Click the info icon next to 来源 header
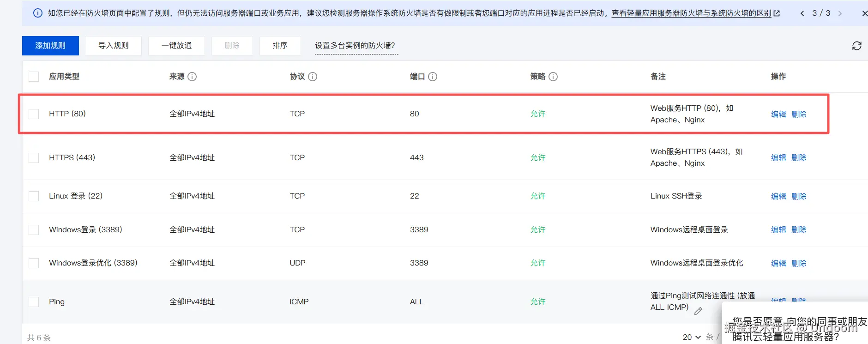 [x=192, y=77]
